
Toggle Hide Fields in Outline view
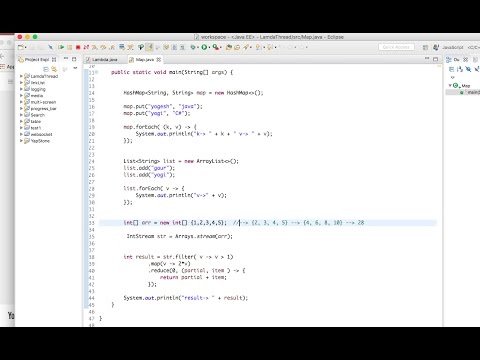point(468,69)
